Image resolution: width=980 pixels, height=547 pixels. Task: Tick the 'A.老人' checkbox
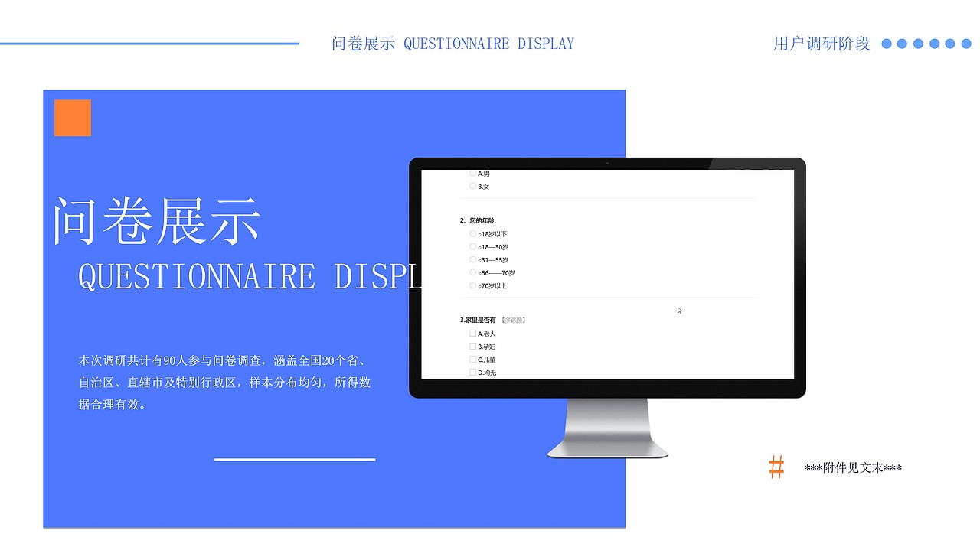point(473,334)
